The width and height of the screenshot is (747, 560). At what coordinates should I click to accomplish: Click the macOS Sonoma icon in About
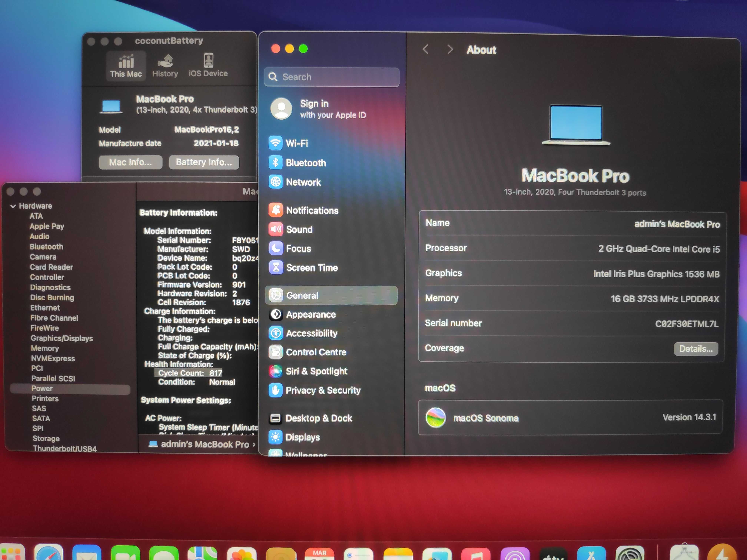pyautogui.click(x=436, y=418)
